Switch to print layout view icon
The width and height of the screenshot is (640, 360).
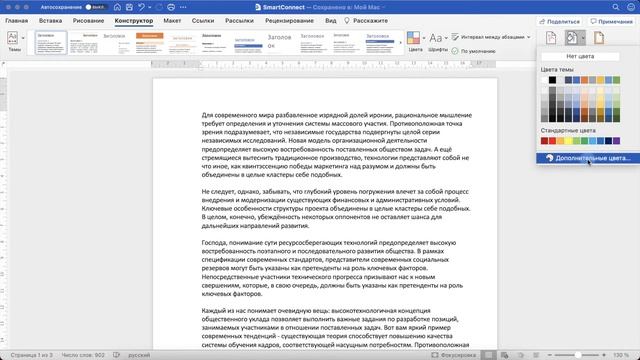pyautogui.click(x=489, y=355)
